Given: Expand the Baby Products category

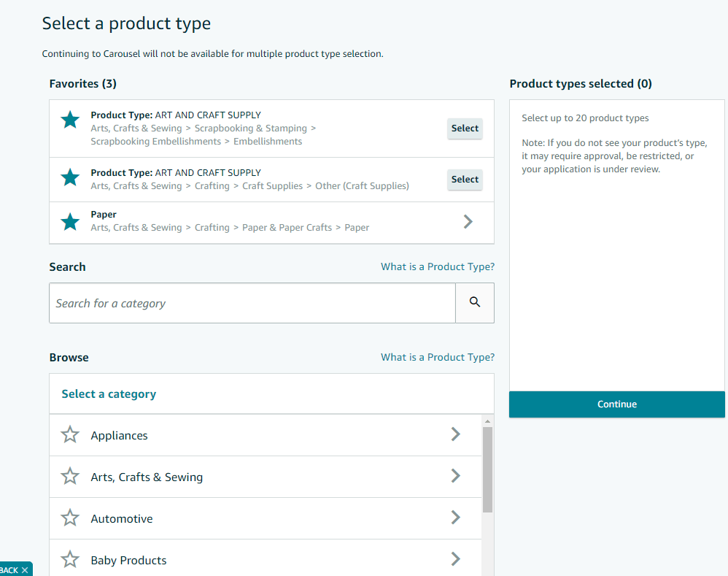Looking at the screenshot, I should pos(456,560).
